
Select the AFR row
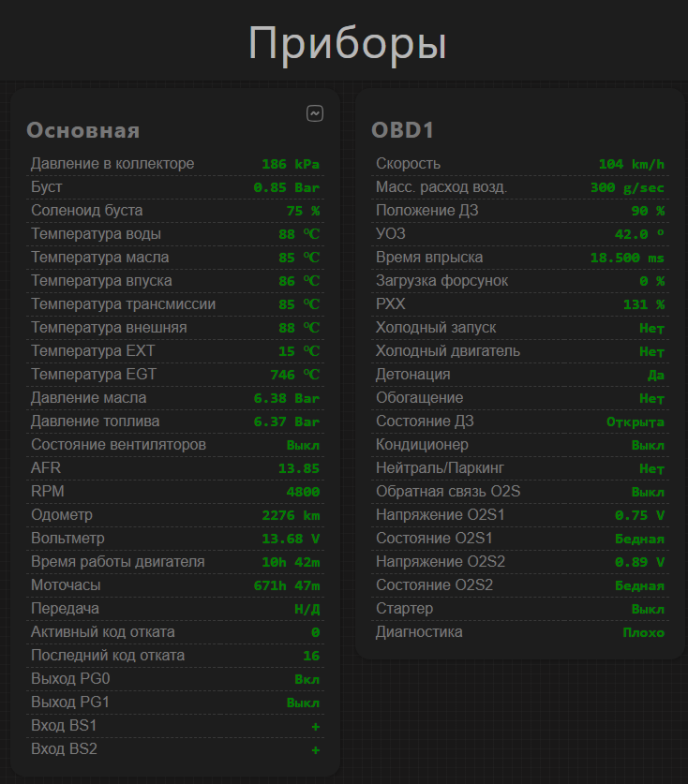tap(175, 468)
